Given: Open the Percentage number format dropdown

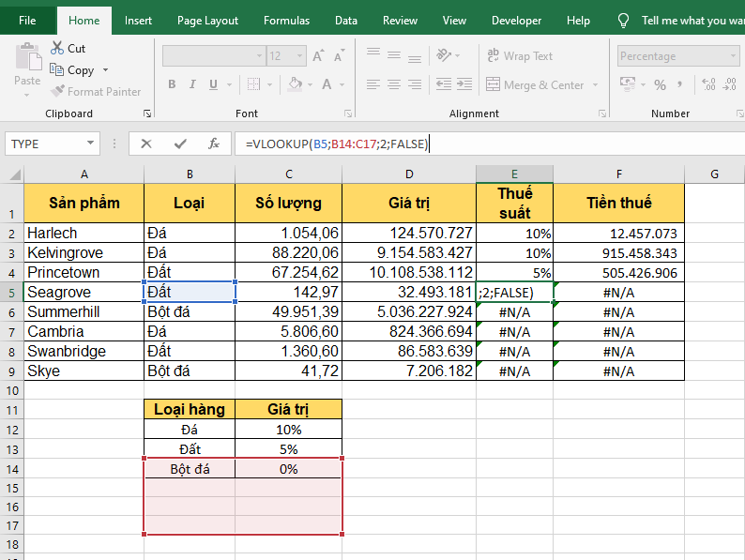Looking at the screenshot, I should [x=735, y=56].
